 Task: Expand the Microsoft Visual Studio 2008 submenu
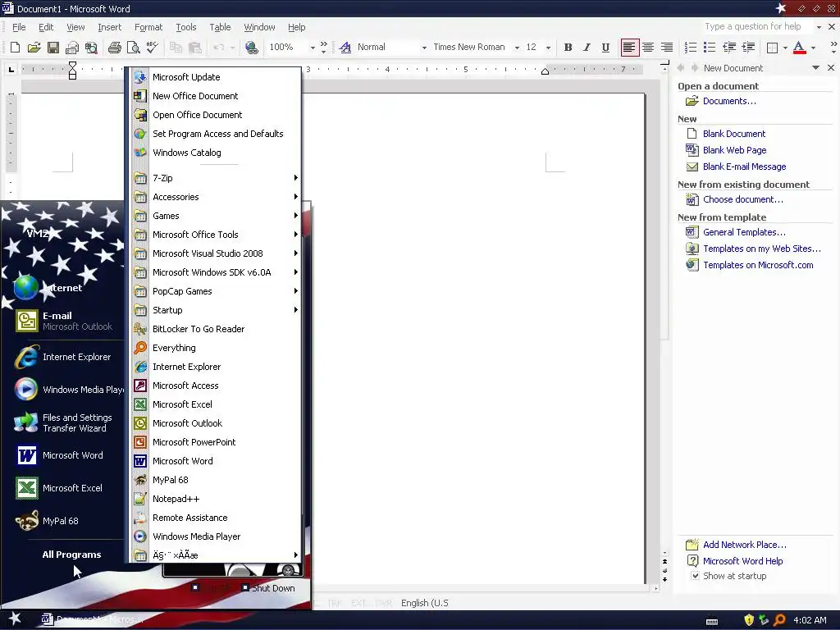pyautogui.click(x=217, y=253)
